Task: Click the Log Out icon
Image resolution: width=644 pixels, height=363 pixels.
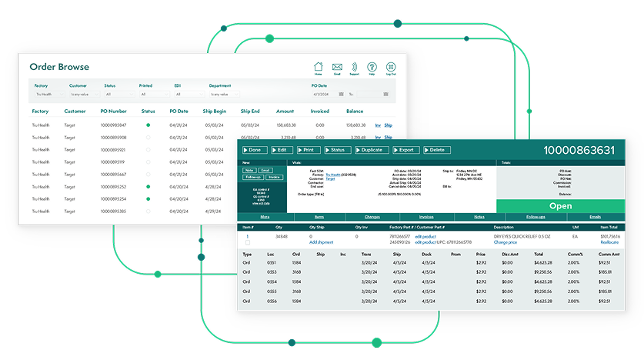Action: point(391,68)
